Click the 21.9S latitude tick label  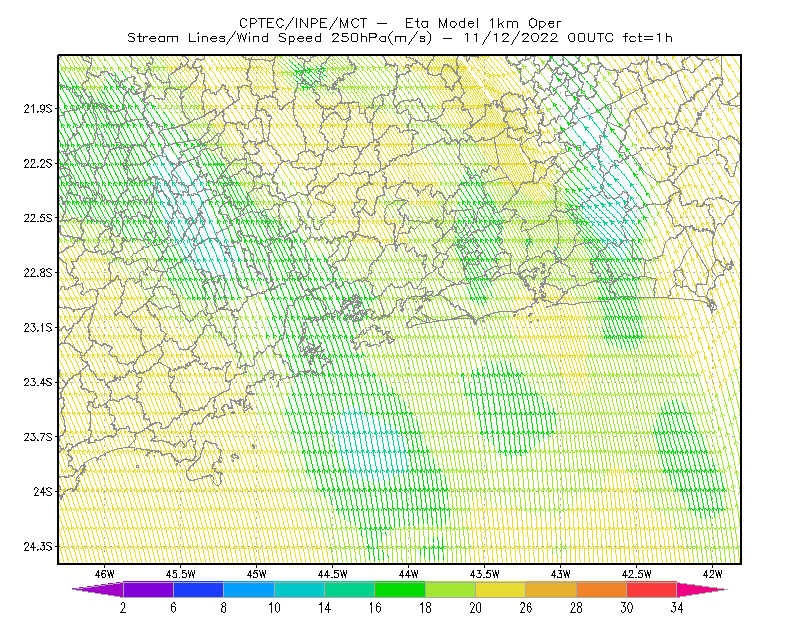(x=38, y=108)
